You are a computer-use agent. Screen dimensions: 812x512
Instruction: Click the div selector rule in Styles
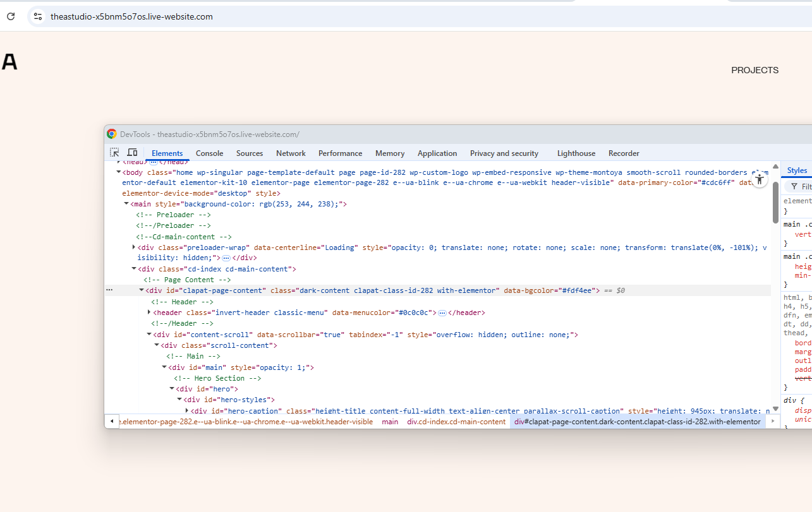click(795, 400)
